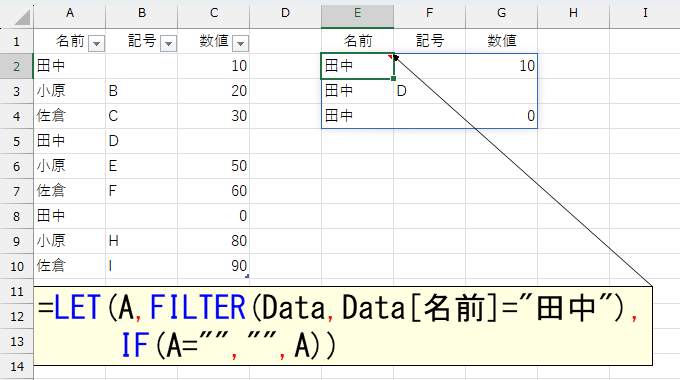Click the select-all corner triangle

[x=22, y=17]
